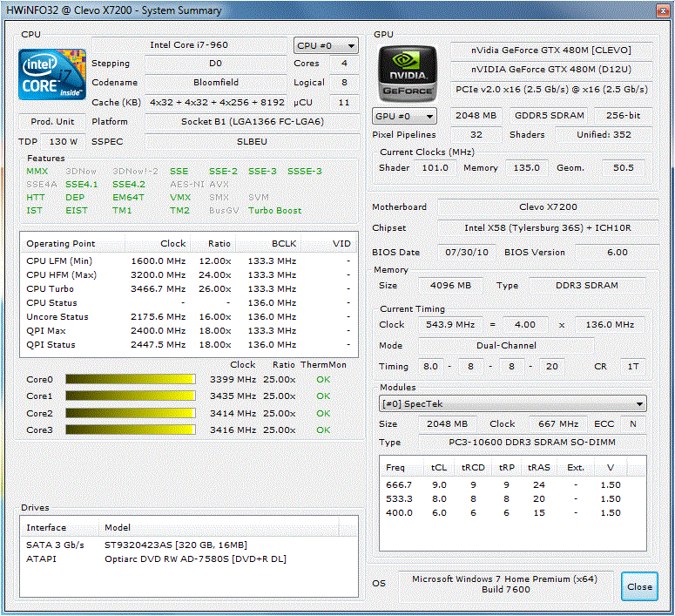The image size is (675, 616).
Task: Click the Core0 usage bar
Action: pyautogui.click(x=131, y=379)
